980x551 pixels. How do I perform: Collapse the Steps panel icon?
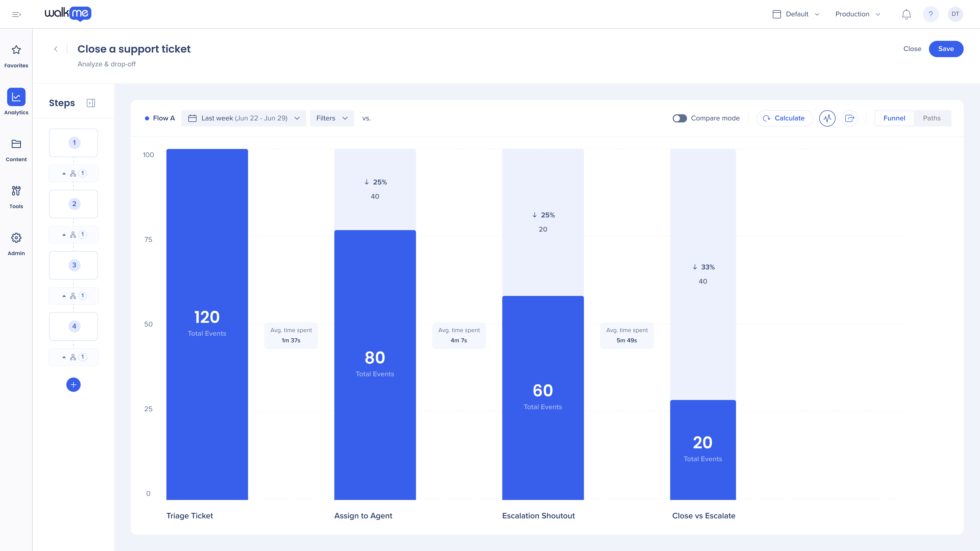[x=91, y=103]
